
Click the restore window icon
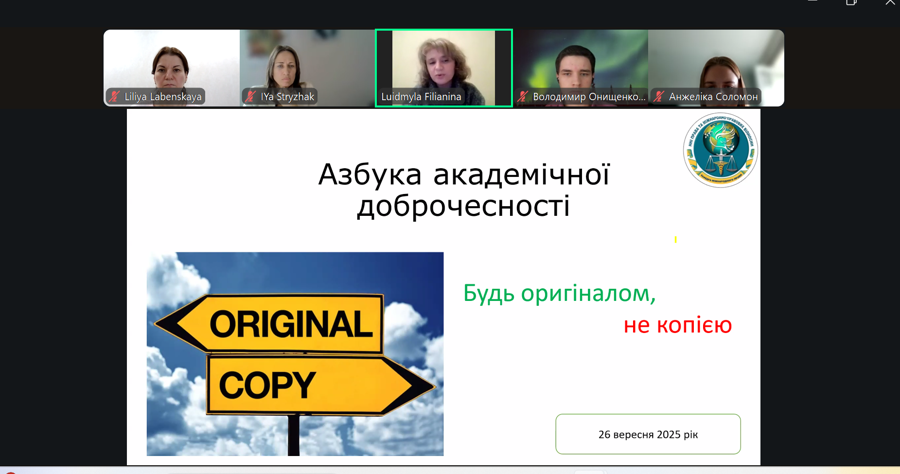[x=851, y=3]
